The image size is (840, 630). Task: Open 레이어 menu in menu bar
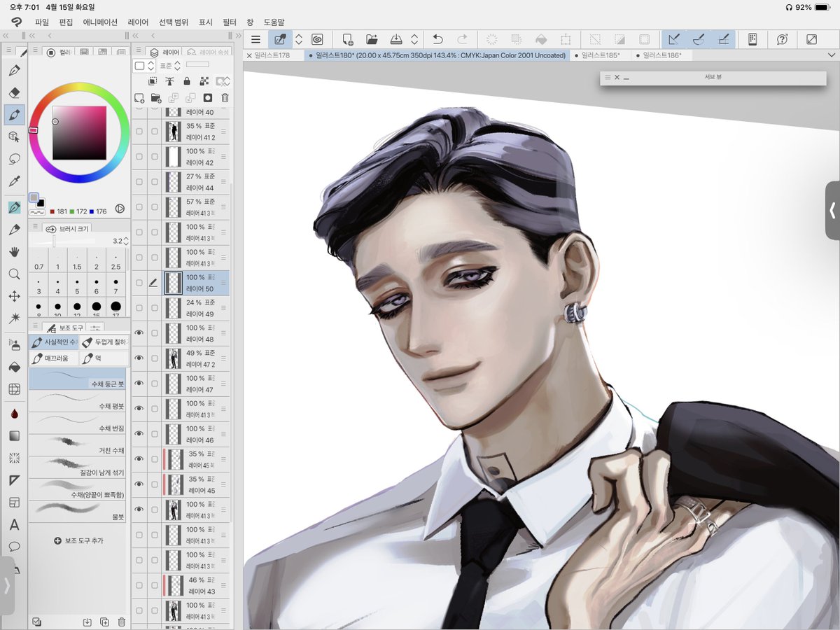click(138, 22)
